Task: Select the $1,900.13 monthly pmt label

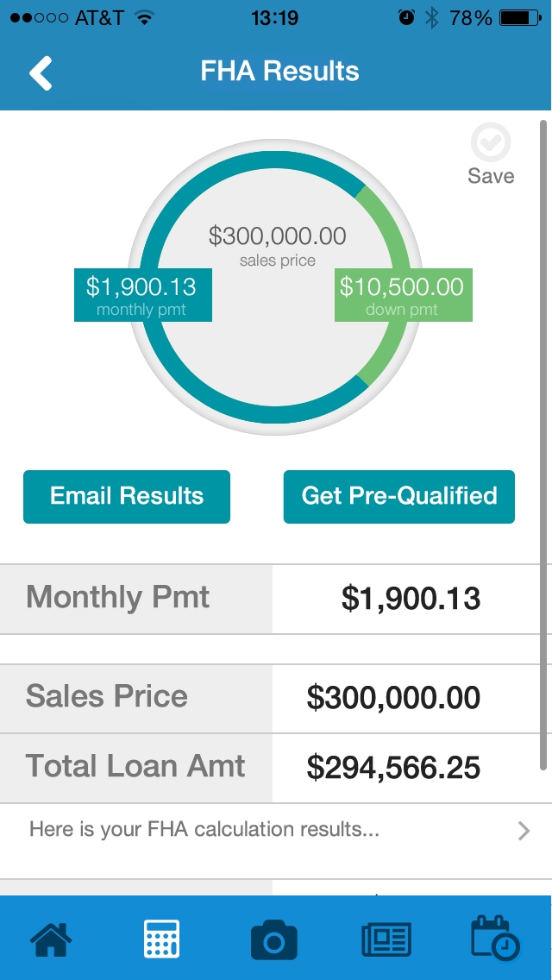Action: 143,295
